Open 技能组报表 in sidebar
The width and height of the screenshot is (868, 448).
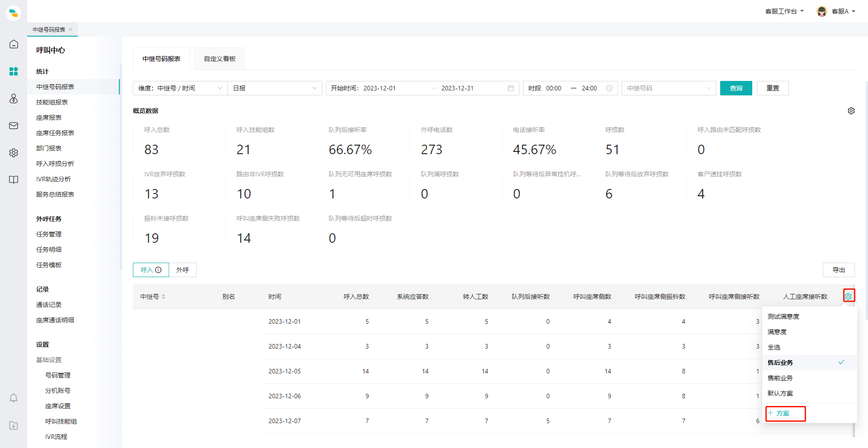52,102
